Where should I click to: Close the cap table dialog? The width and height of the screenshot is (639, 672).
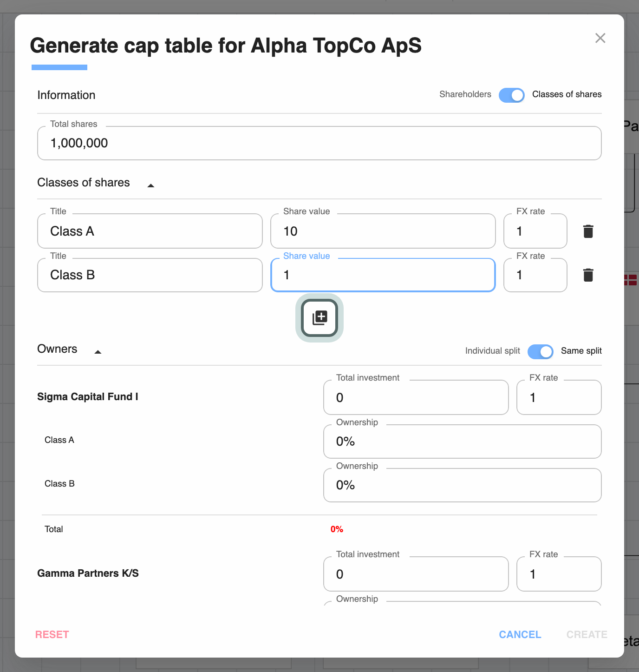point(600,38)
